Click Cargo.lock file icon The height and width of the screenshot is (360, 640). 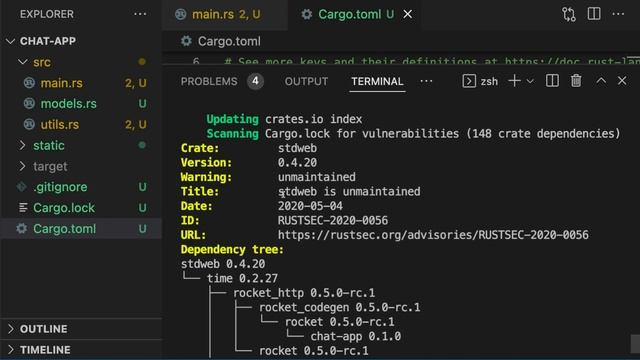23,208
